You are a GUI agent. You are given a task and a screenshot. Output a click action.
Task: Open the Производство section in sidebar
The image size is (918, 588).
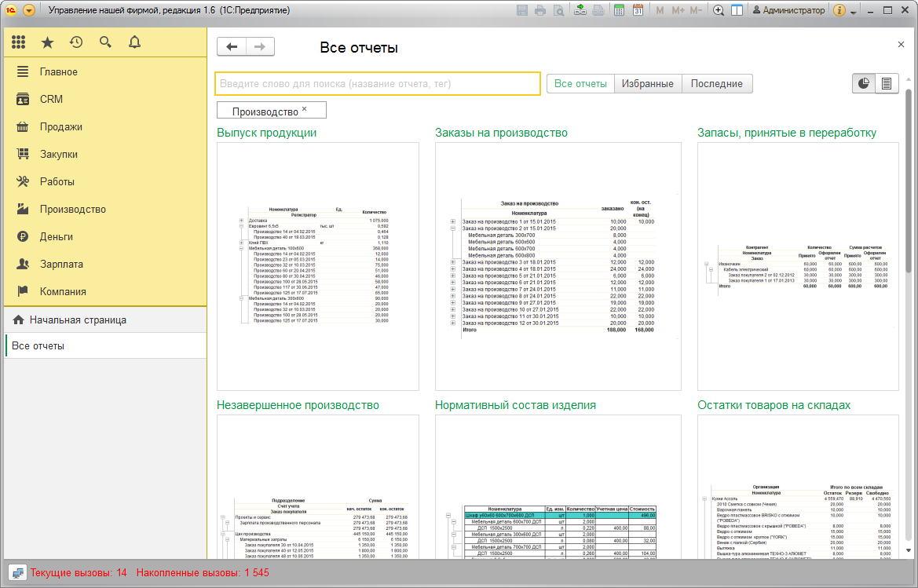pyautogui.click(x=105, y=210)
